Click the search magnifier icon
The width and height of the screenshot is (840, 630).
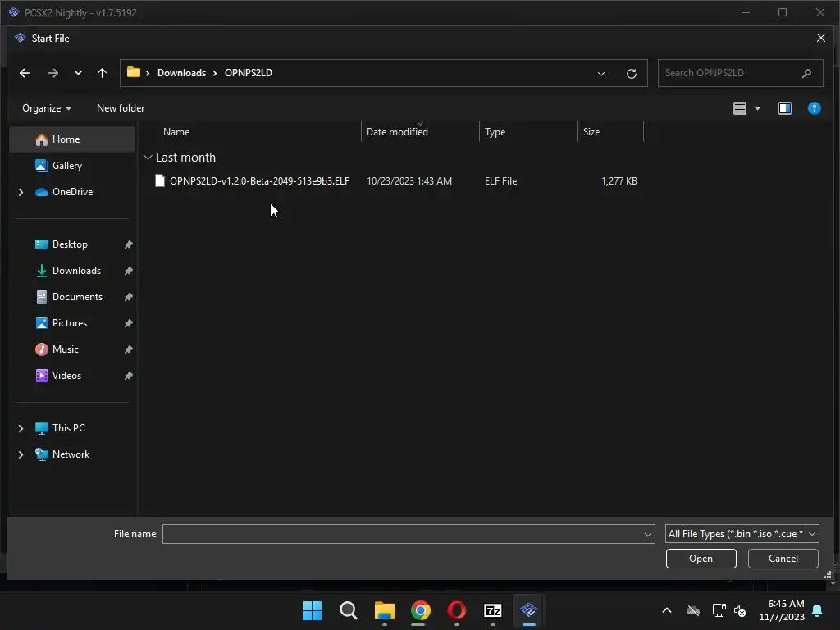[807, 73]
